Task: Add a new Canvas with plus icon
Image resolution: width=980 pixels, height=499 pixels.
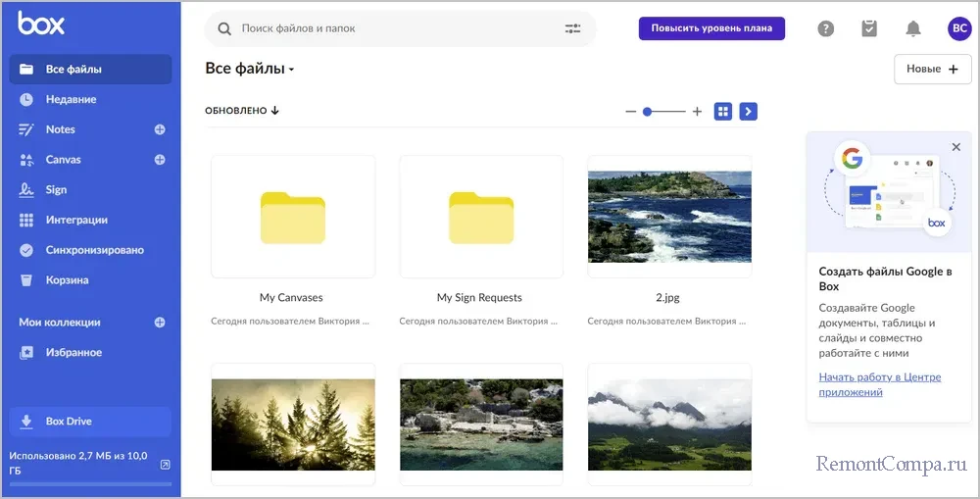Action: click(x=160, y=160)
